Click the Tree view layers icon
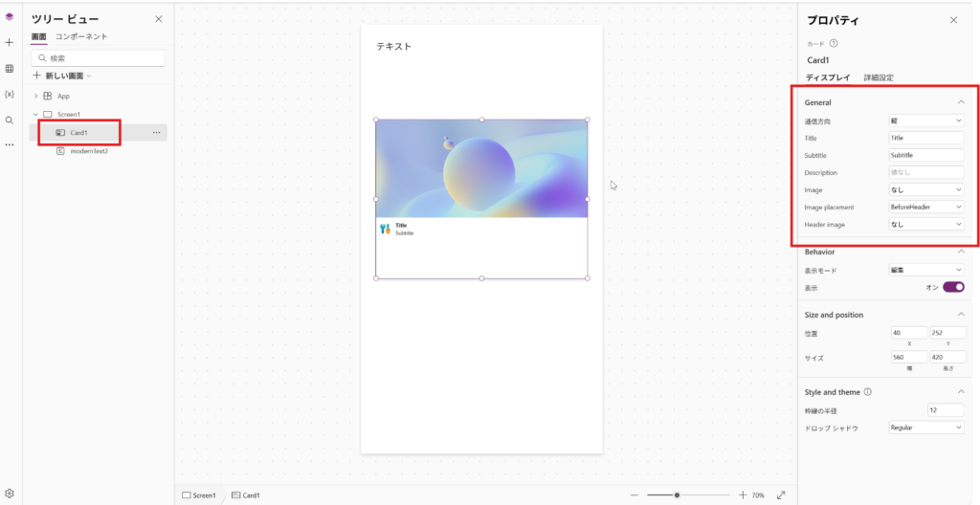 tap(9, 16)
